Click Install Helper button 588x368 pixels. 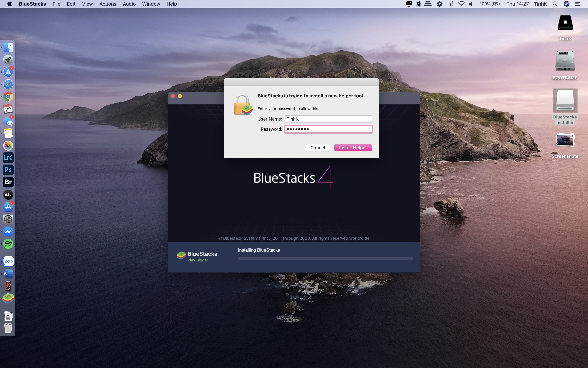353,148
